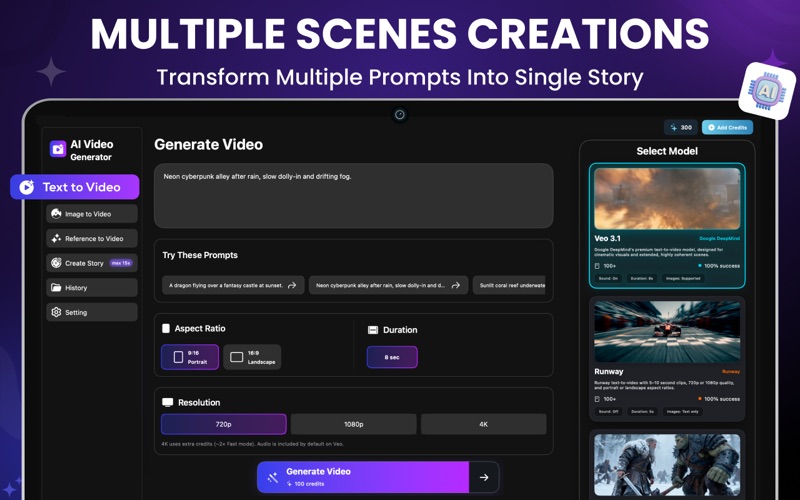The image size is (800, 500).
Task: Click the AI chip app icon
Action: (767, 91)
